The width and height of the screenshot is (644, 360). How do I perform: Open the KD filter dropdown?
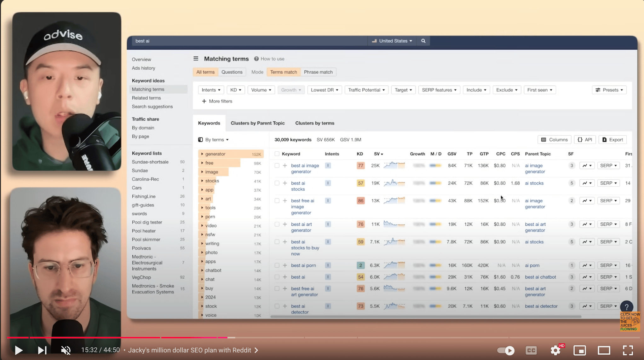pos(235,90)
